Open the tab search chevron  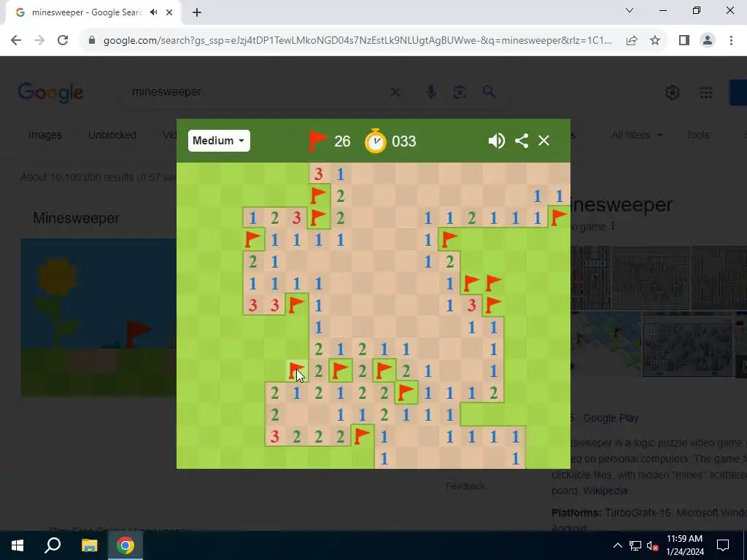[630, 10]
